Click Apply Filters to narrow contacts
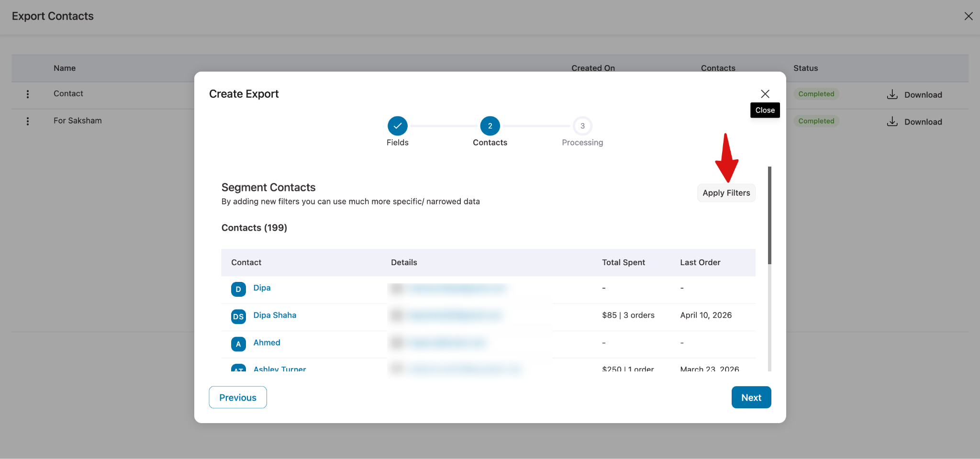Image resolution: width=980 pixels, height=459 pixels. [726, 193]
